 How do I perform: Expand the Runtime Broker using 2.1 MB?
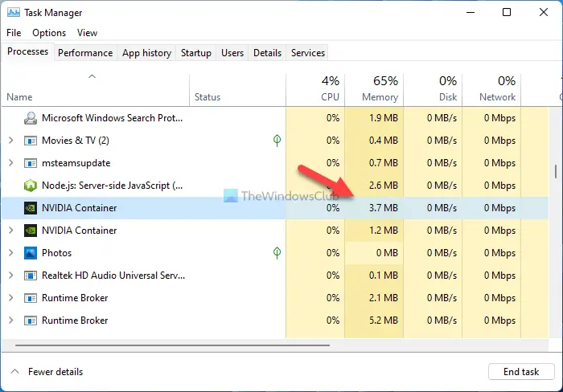(11, 298)
